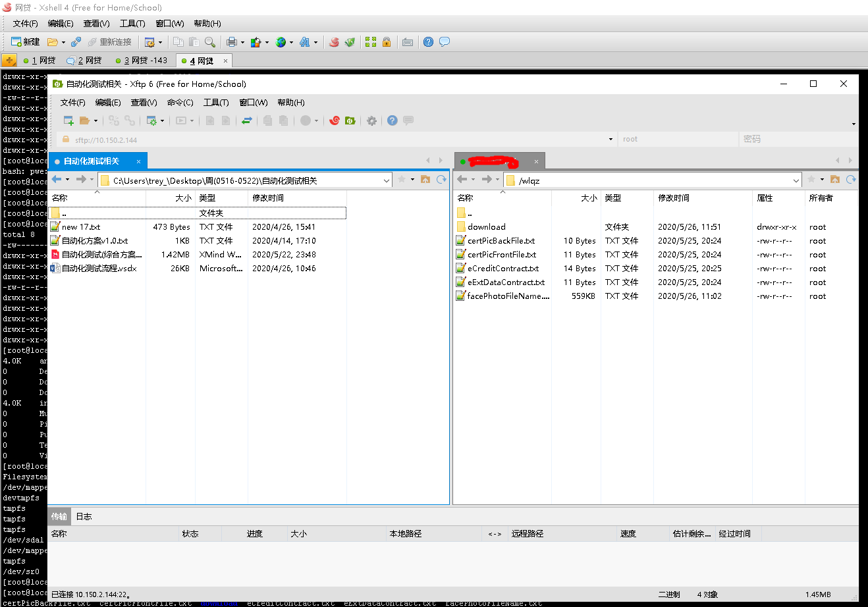Viewport: 868px width, 607px height.
Task: Open Xftp help question mark icon
Action: pyautogui.click(x=393, y=120)
